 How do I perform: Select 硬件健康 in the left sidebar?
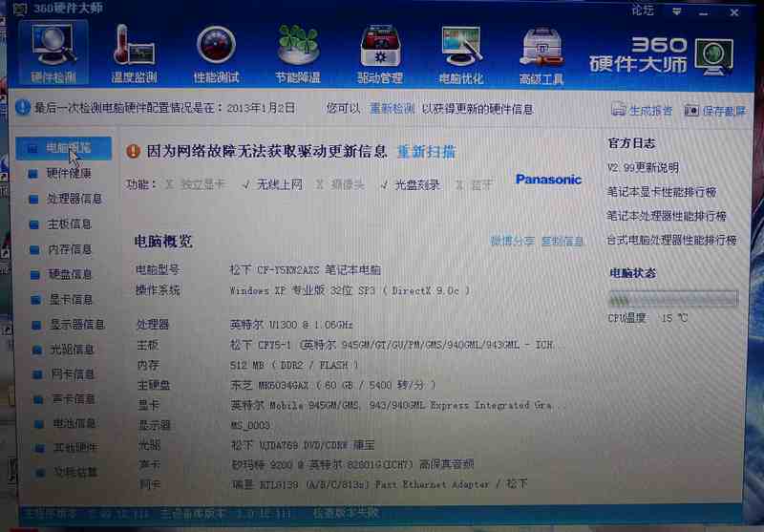click(69, 174)
